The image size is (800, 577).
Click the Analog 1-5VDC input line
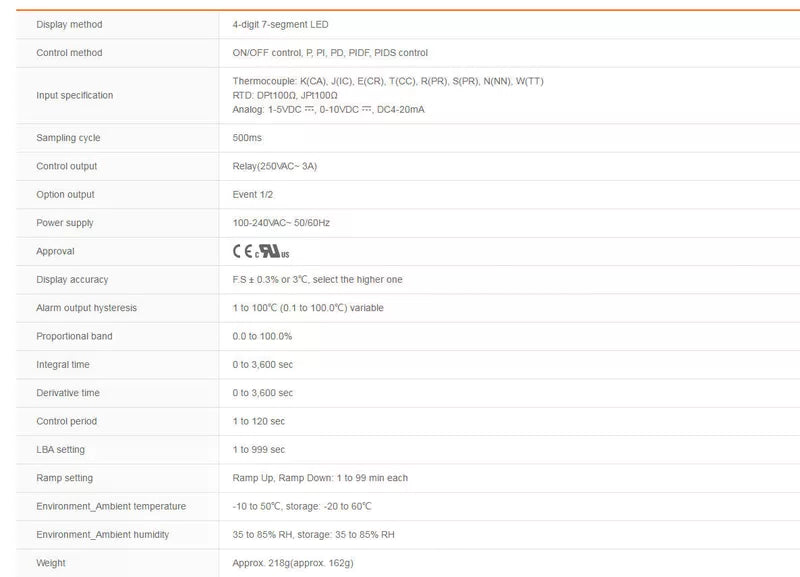pyautogui.click(x=328, y=109)
